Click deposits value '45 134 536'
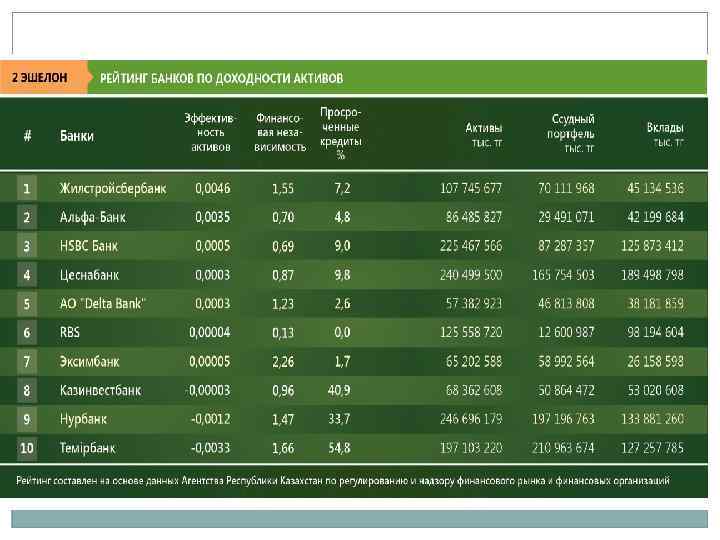720x540 pixels. point(655,188)
